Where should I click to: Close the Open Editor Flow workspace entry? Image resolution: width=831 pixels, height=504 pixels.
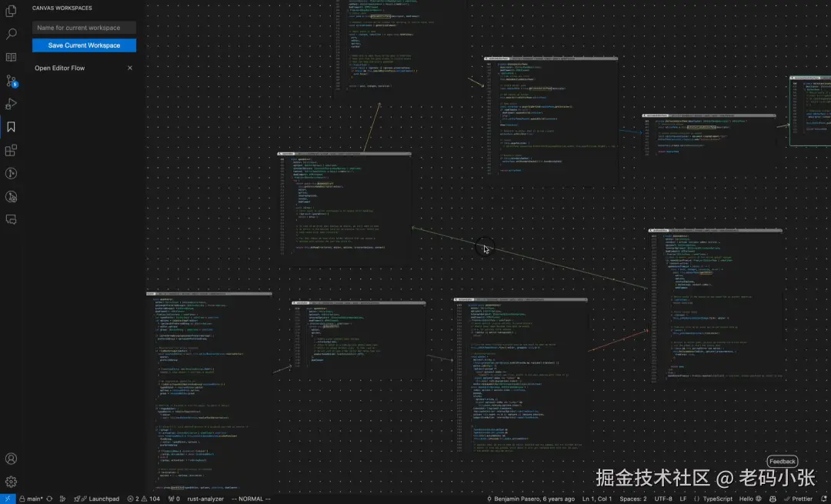click(x=130, y=68)
